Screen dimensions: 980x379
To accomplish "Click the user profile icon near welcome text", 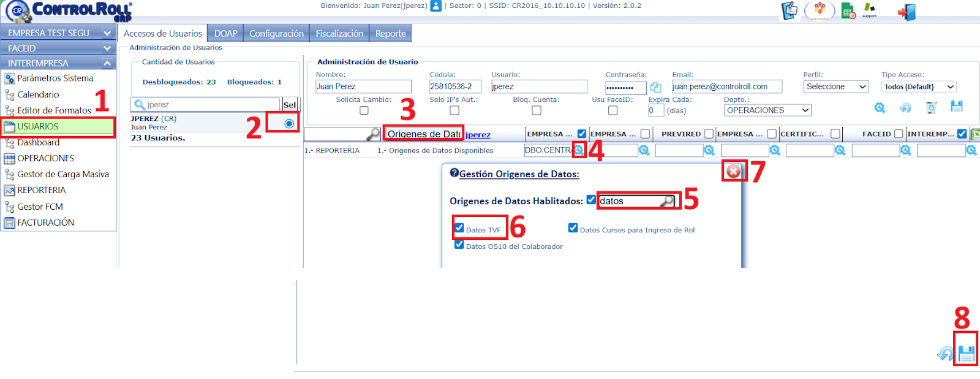I will point(435,6).
